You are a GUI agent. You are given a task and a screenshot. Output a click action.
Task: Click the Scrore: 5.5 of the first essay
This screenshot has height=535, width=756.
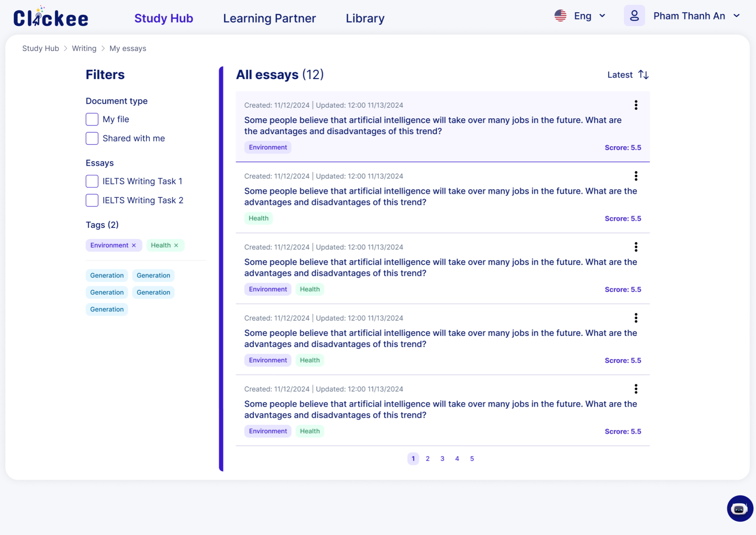[x=623, y=148]
